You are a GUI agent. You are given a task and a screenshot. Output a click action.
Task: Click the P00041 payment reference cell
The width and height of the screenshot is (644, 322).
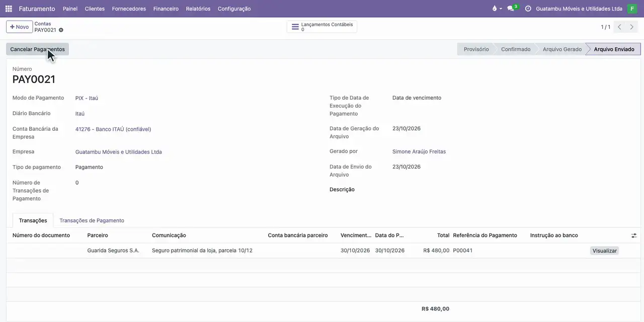pos(463,251)
